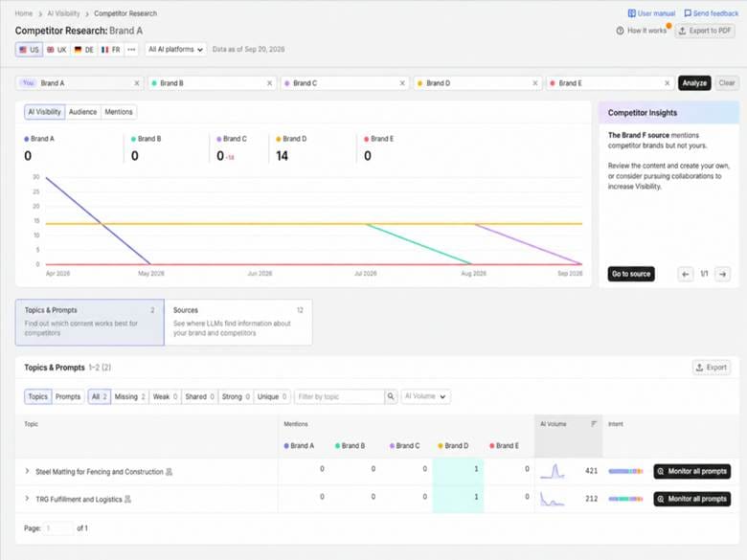Open How it works help

click(x=642, y=31)
